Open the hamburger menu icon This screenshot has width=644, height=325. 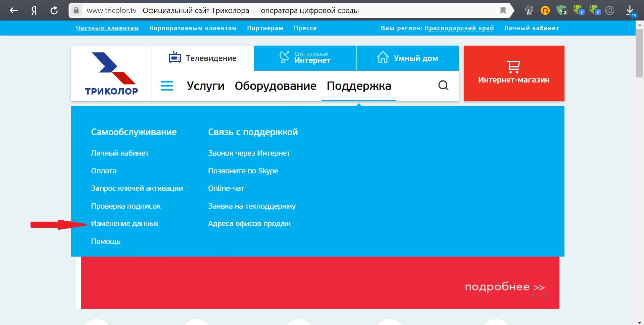[x=167, y=86]
